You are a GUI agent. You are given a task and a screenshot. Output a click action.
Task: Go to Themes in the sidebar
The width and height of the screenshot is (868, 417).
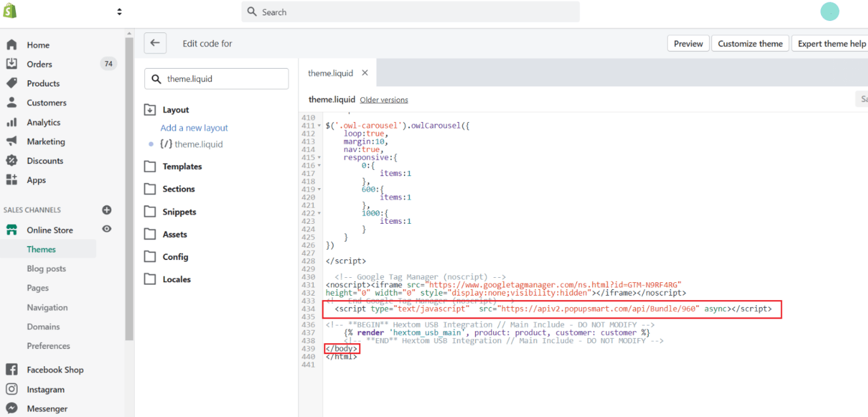point(41,249)
